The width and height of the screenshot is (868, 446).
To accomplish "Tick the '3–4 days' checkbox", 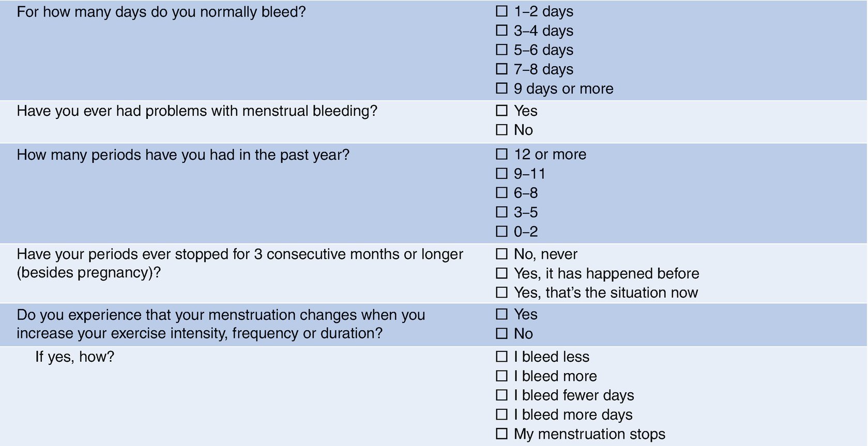I will point(501,30).
